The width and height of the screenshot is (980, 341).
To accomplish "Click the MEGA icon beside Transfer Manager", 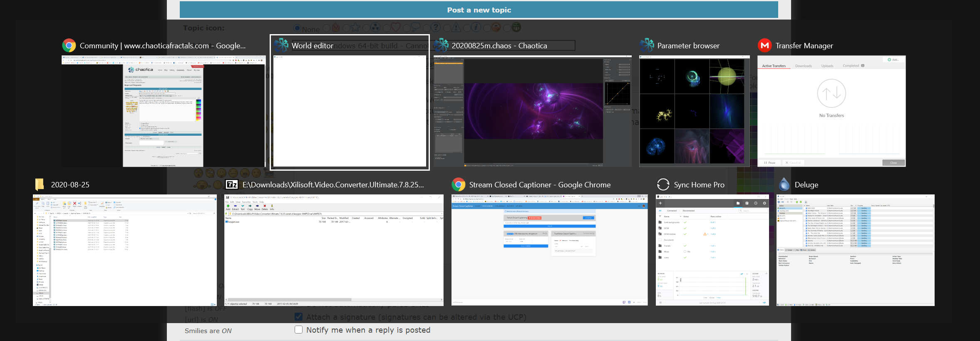I will click(765, 45).
